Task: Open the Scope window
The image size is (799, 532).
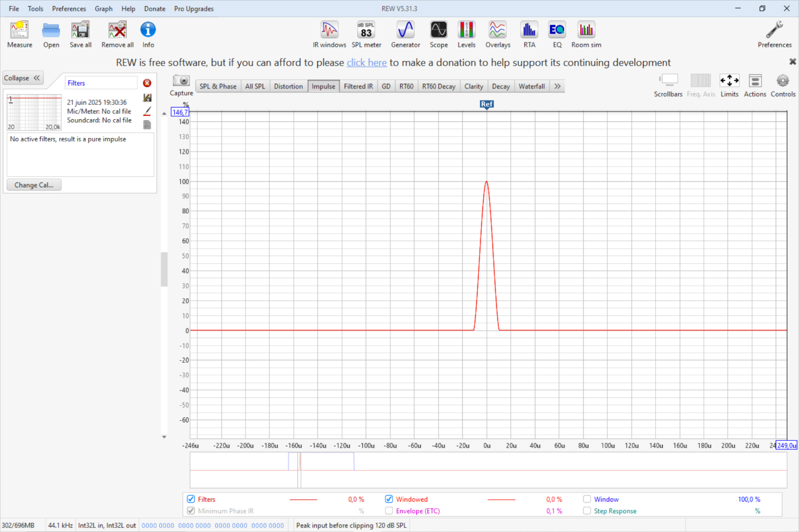Action: (438, 34)
